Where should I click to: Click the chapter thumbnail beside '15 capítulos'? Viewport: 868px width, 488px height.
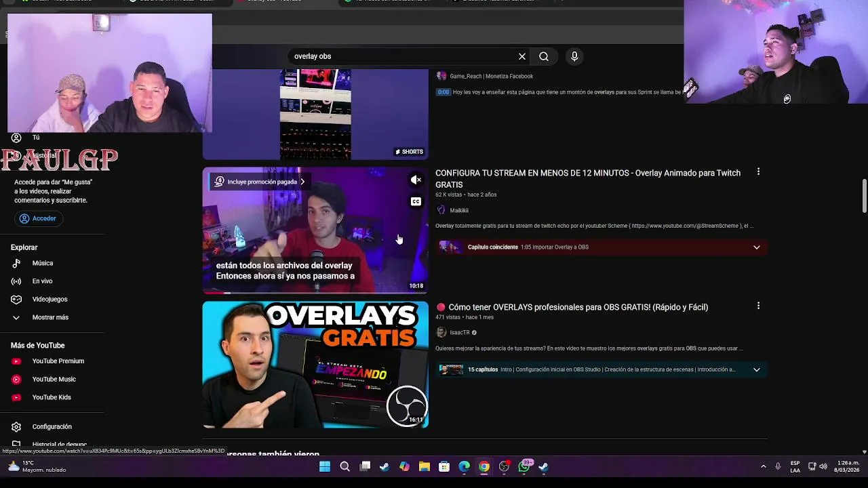pyautogui.click(x=450, y=370)
